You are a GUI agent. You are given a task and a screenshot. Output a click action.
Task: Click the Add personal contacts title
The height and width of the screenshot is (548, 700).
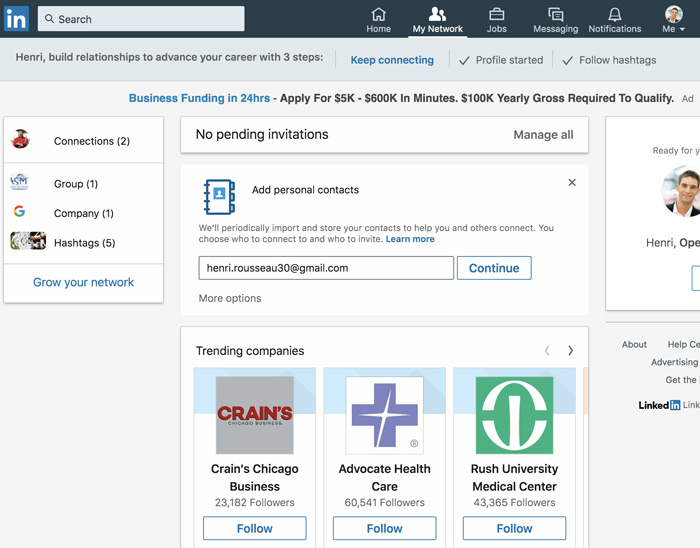point(305,190)
